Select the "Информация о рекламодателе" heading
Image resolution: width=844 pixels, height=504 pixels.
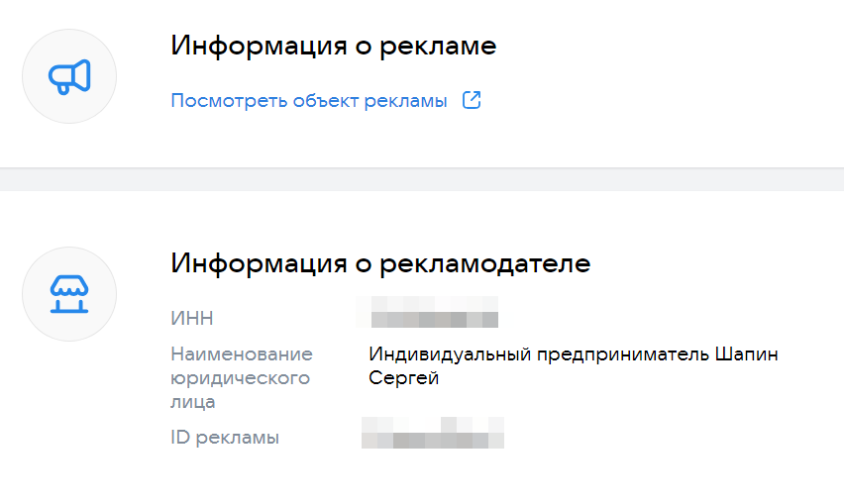click(380, 263)
